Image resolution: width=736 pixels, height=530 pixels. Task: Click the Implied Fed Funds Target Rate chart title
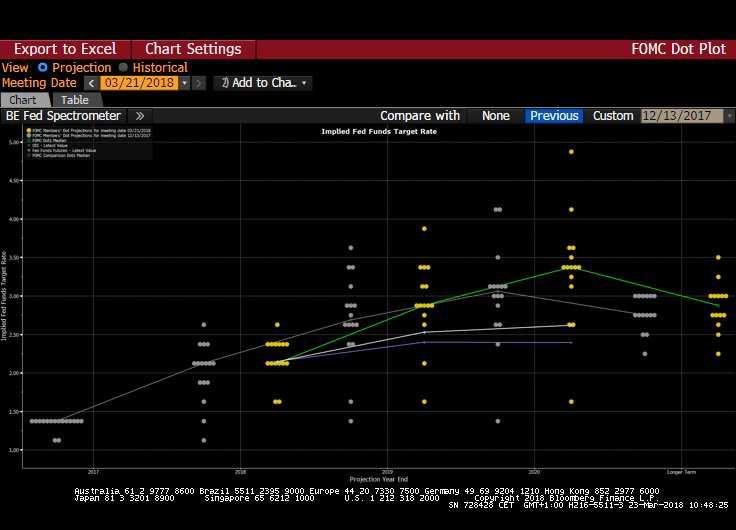pos(379,131)
